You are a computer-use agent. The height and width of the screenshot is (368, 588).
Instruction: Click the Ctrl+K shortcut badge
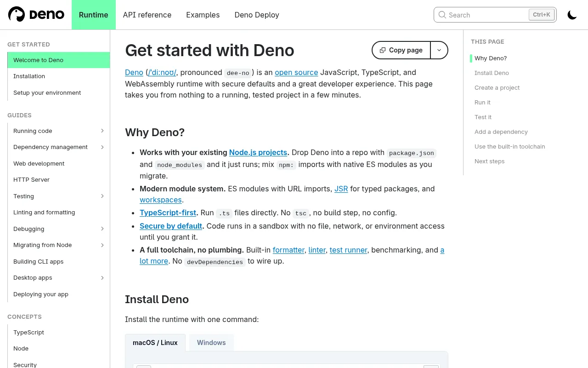pos(542,15)
